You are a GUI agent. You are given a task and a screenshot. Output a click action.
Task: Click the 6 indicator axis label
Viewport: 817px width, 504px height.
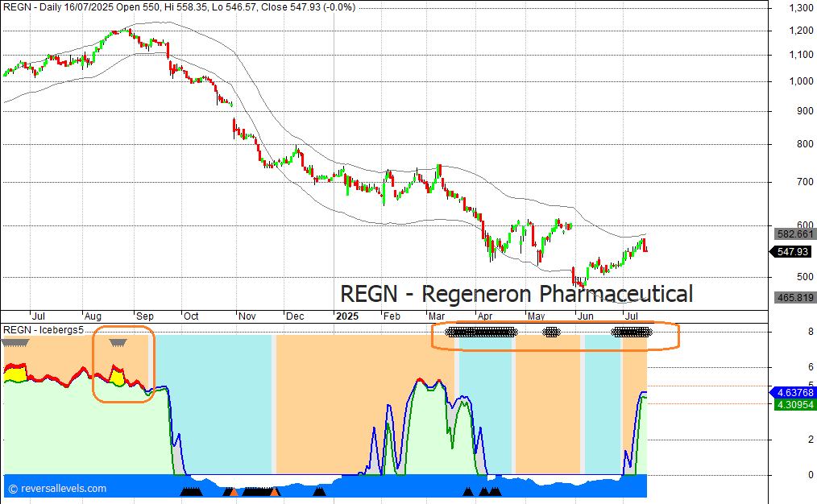tap(811, 367)
